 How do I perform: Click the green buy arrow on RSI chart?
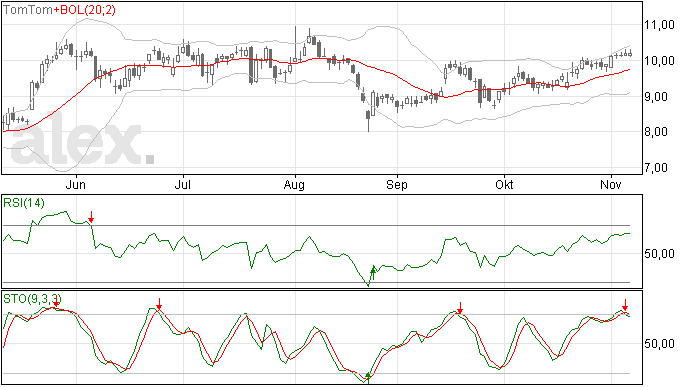(373, 273)
